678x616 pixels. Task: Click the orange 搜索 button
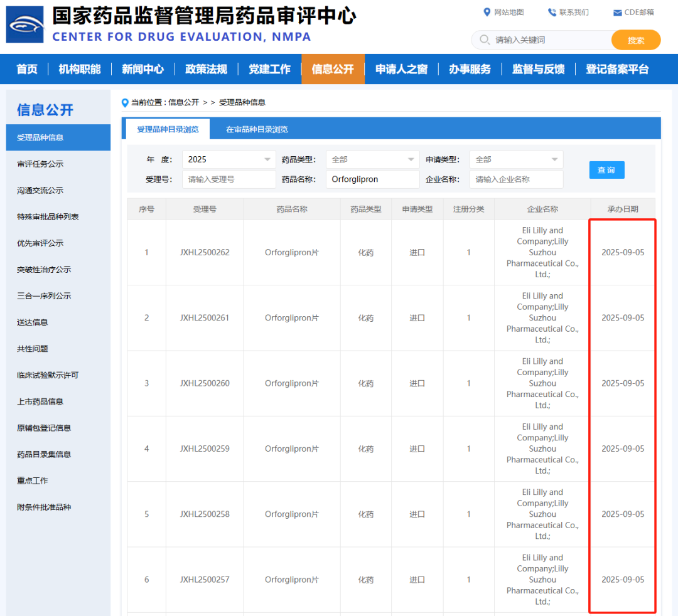pos(635,40)
